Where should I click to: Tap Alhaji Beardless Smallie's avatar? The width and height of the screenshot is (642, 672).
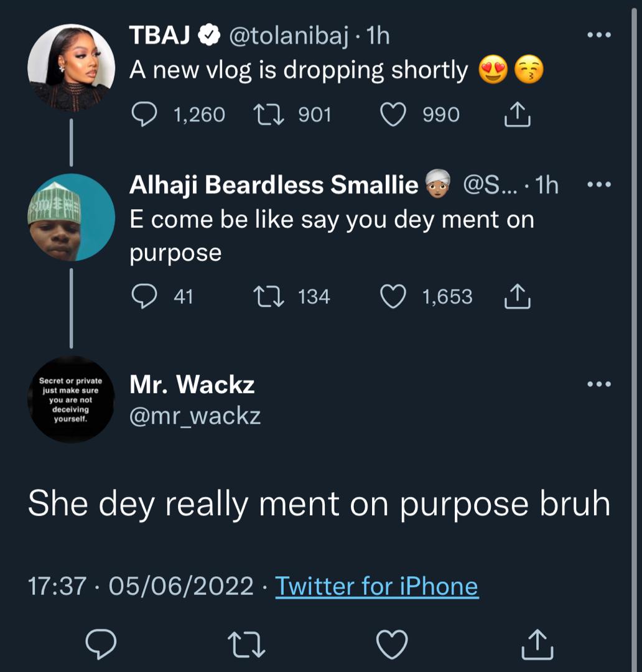72,217
